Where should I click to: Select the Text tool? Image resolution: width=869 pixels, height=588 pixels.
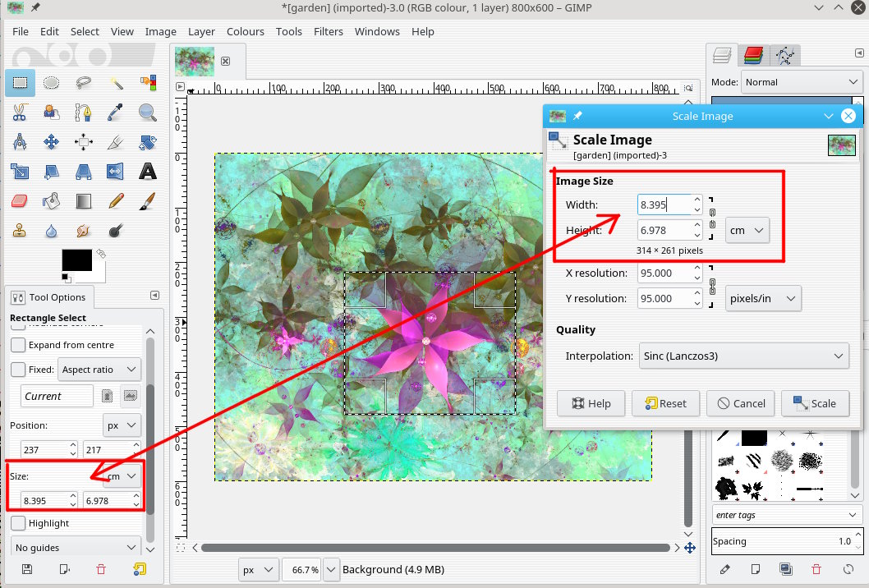click(147, 172)
